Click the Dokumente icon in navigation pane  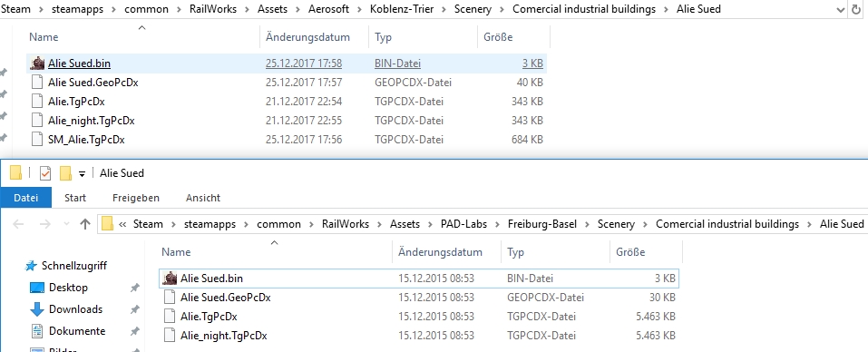click(x=37, y=331)
